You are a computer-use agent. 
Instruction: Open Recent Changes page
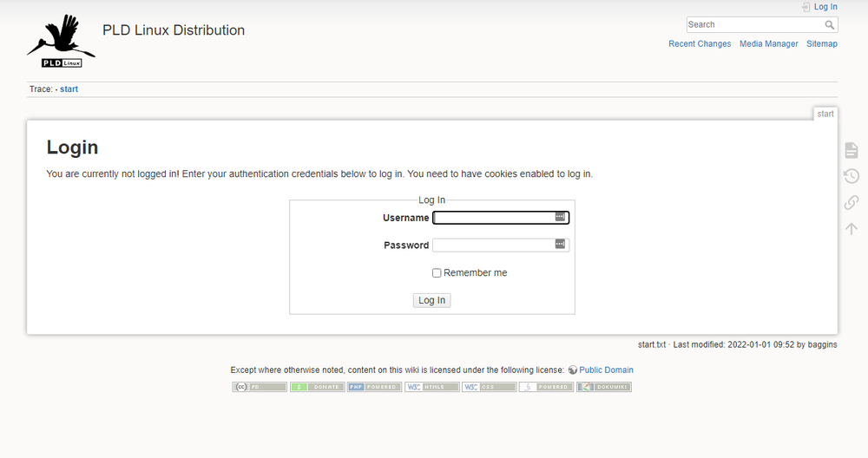(x=700, y=44)
